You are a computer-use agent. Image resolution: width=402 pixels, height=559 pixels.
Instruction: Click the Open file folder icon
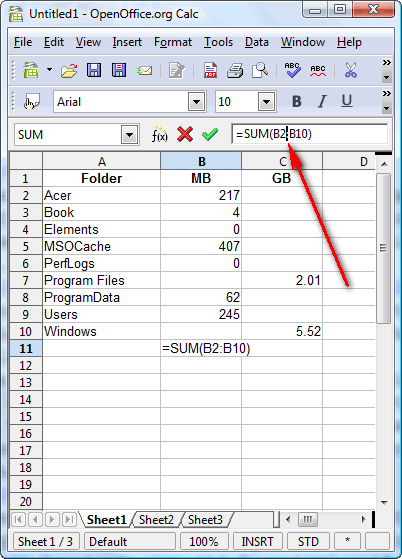pyautogui.click(x=69, y=70)
